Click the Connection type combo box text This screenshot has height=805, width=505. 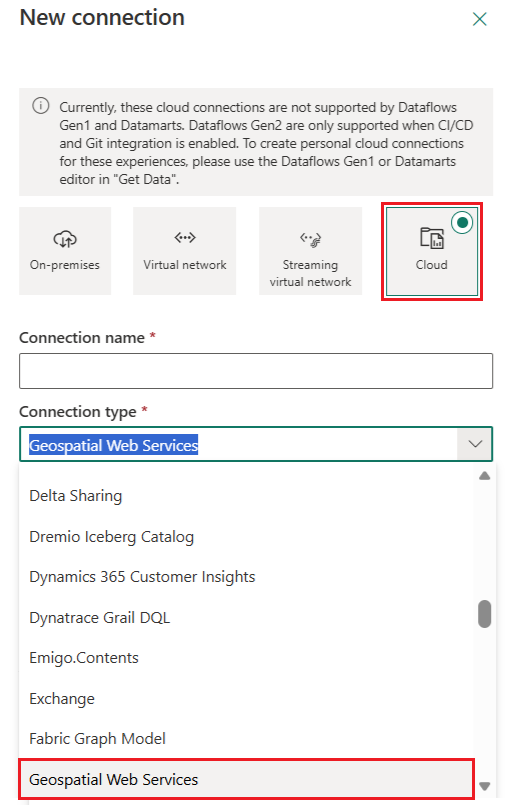click(x=113, y=445)
